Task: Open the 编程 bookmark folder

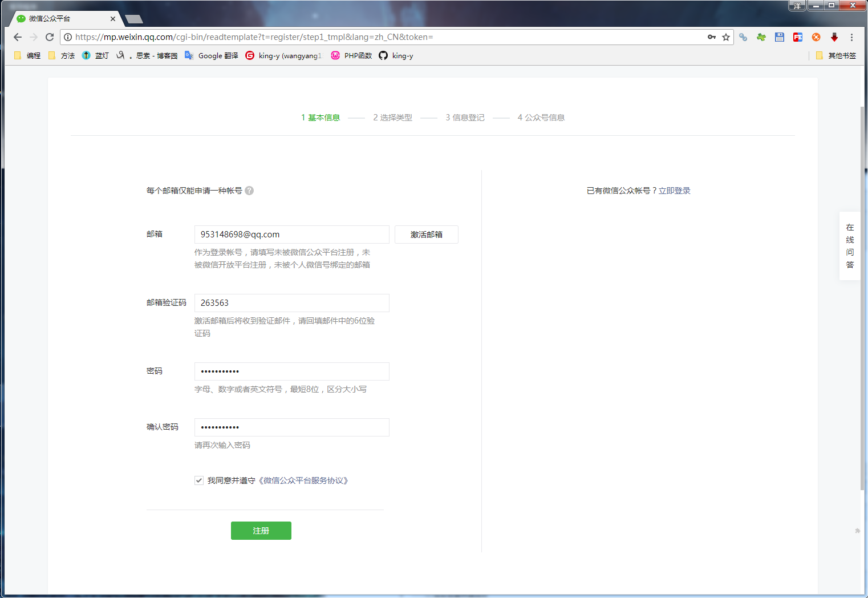Action: 27,55
